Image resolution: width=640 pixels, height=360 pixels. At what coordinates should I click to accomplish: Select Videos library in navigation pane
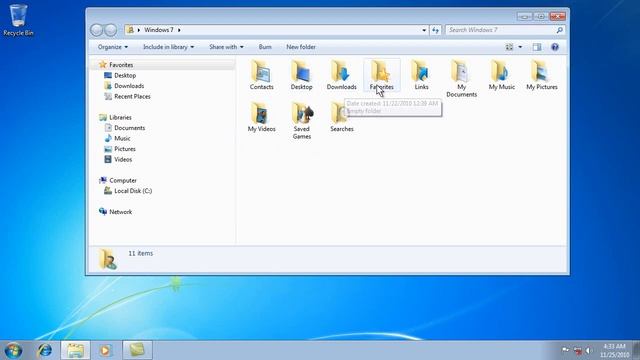click(123, 160)
